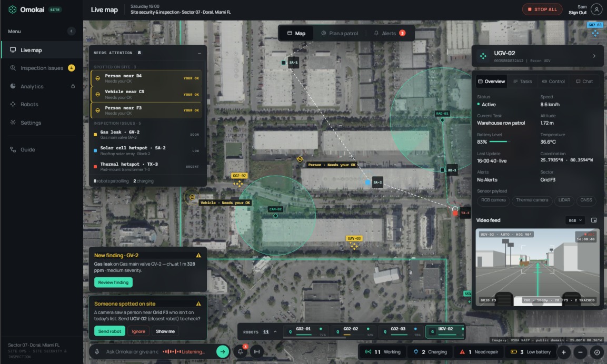Open the notifications bell with badge 3
This screenshot has width=607, height=364.
pyautogui.click(x=241, y=351)
